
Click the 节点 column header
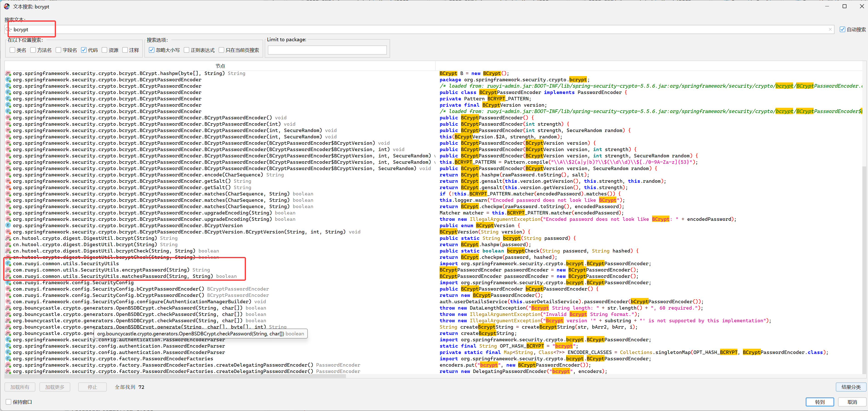coord(220,66)
